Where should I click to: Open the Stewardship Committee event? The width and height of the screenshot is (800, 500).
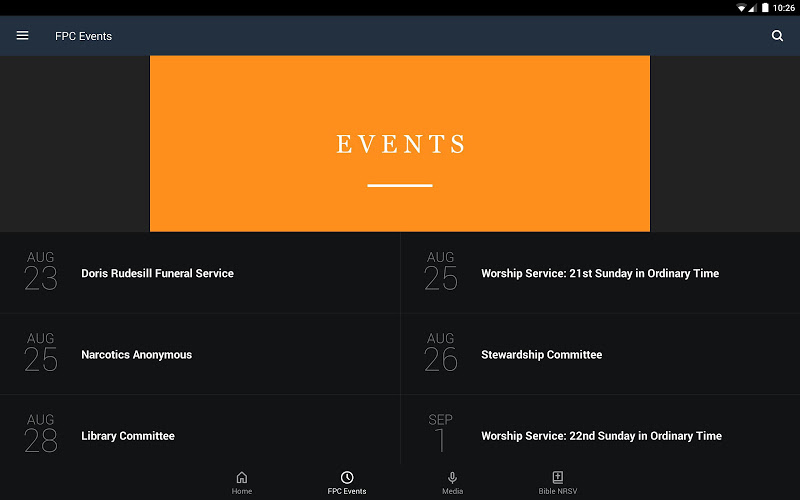click(x=601, y=354)
